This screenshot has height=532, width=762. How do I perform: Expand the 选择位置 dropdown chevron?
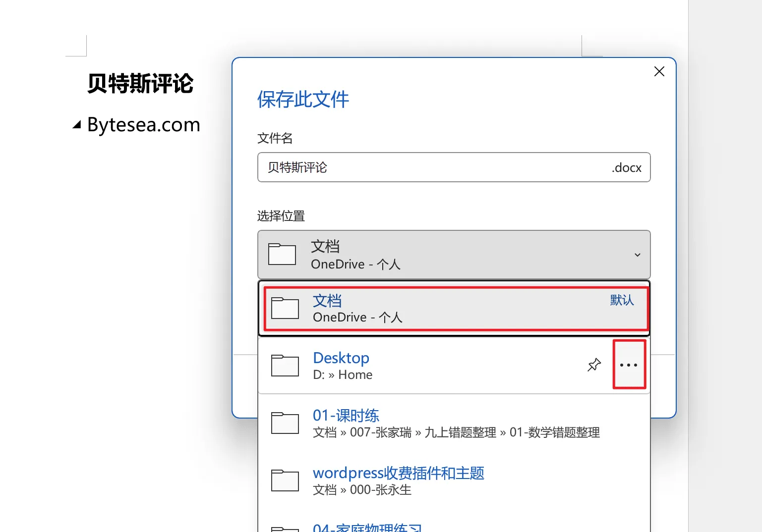pyautogui.click(x=638, y=255)
